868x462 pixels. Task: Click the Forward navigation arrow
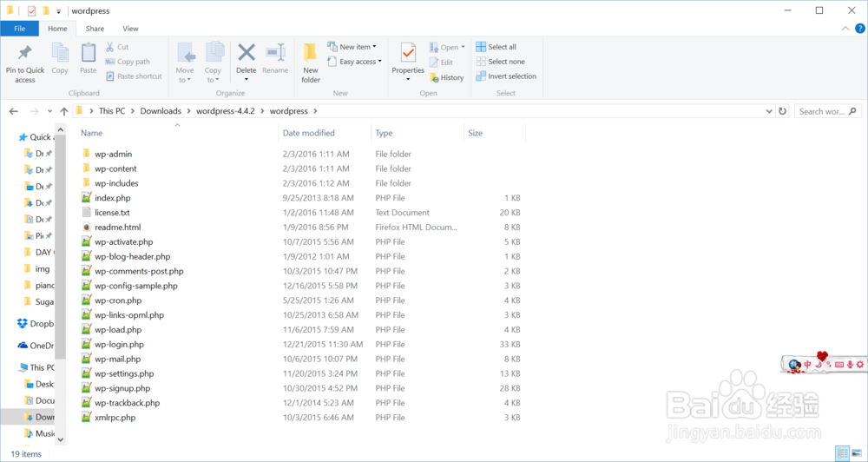point(34,111)
